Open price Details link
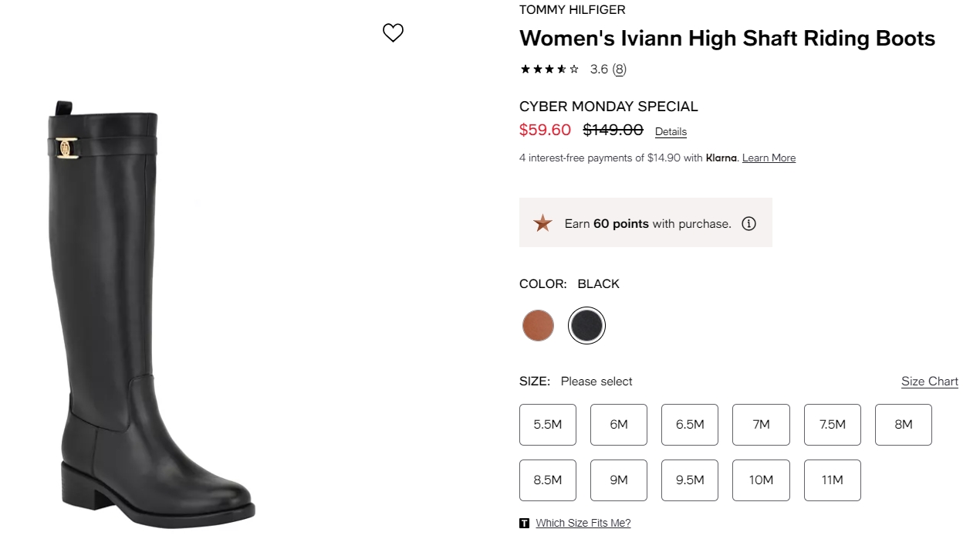 [671, 131]
